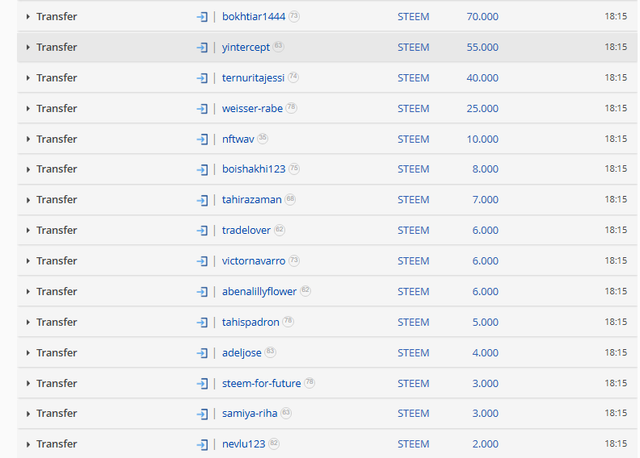640x458 pixels.
Task: Click the 5.000 amount value
Action: tap(485, 322)
